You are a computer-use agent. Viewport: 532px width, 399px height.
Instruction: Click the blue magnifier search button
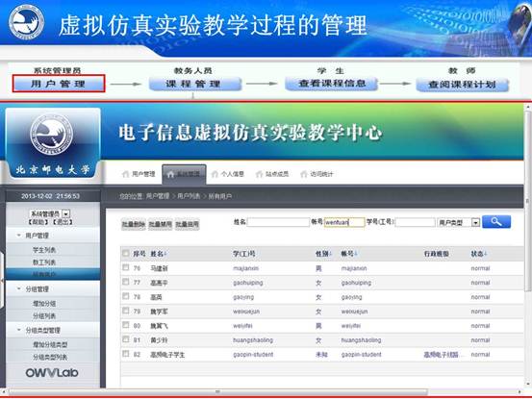pyautogui.click(x=496, y=222)
